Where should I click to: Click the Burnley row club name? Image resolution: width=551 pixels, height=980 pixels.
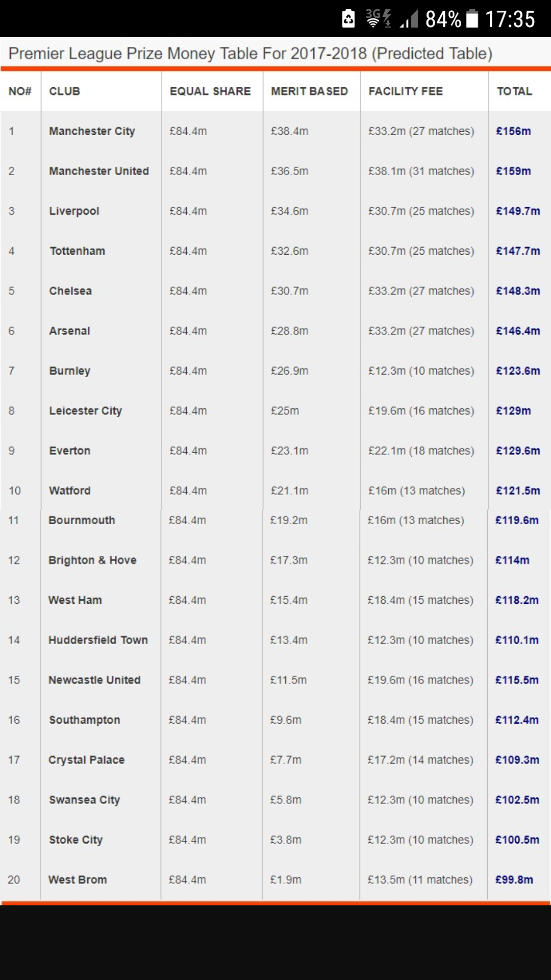(69, 371)
